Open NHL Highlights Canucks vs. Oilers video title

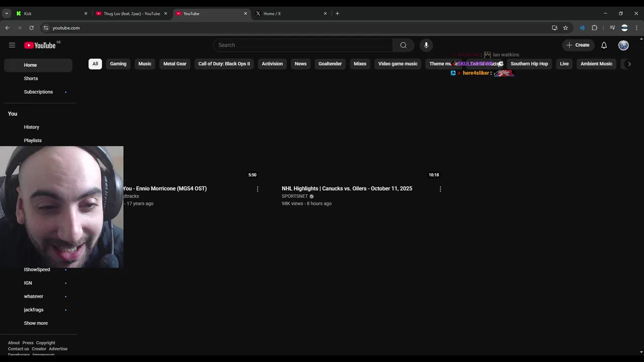click(x=347, y=189)
